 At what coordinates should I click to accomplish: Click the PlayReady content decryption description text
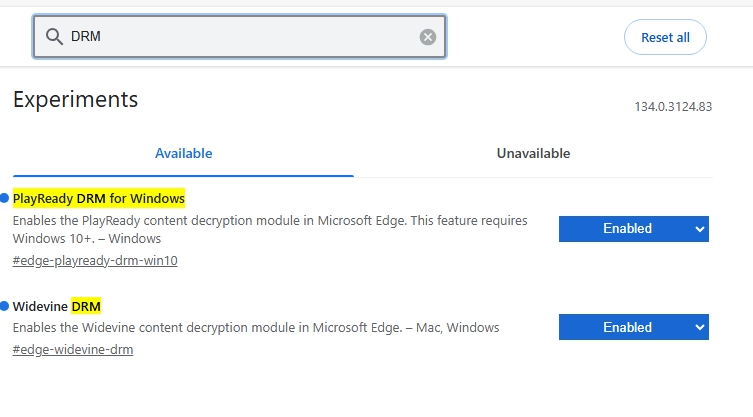pyautogui.click(x=270, y=220)
